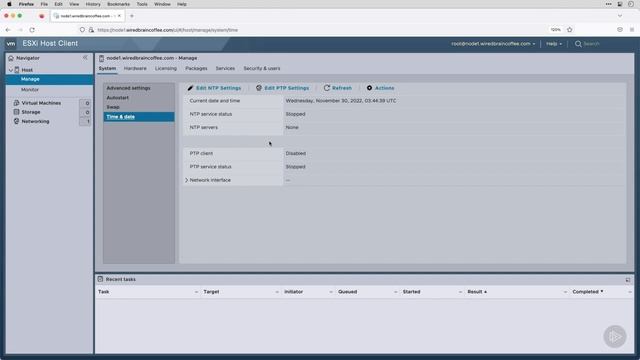Open Storage in navigator
The width and height of the screenshot is (640, 360).
[31, 112]
